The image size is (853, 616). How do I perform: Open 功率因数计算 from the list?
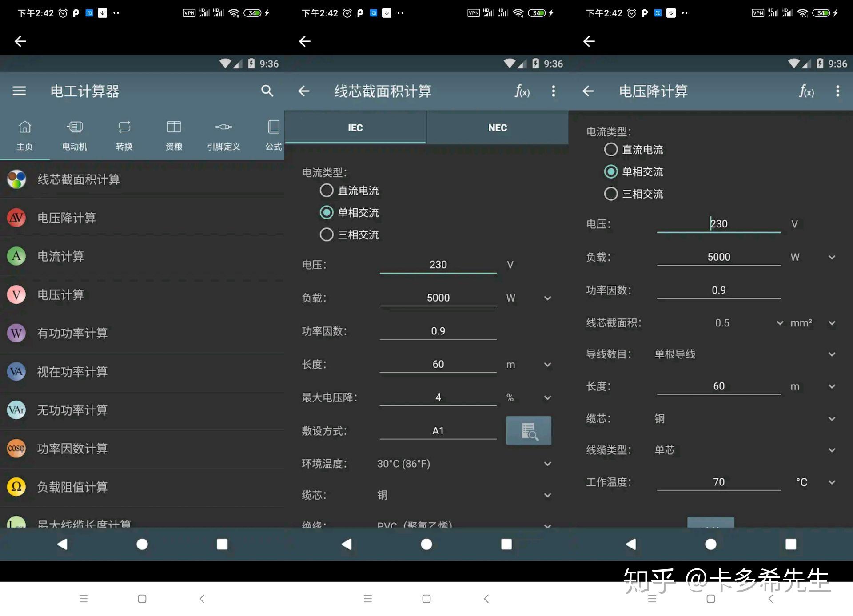pyautogui.click(x=72, y=449)
